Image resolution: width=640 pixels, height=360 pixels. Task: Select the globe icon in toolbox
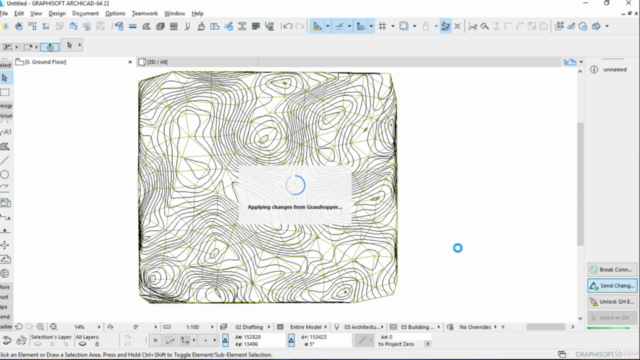(5, 273)
